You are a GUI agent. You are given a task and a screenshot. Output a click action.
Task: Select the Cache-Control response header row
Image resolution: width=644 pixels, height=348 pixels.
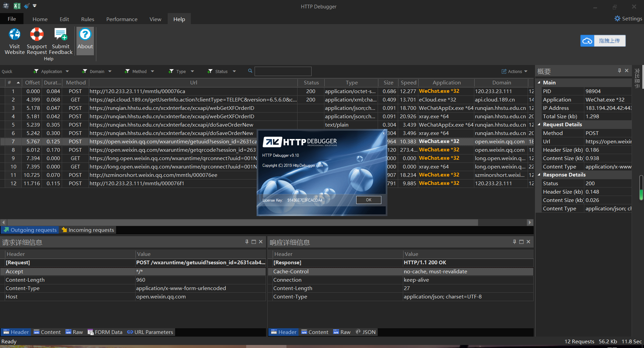point(401,271)
